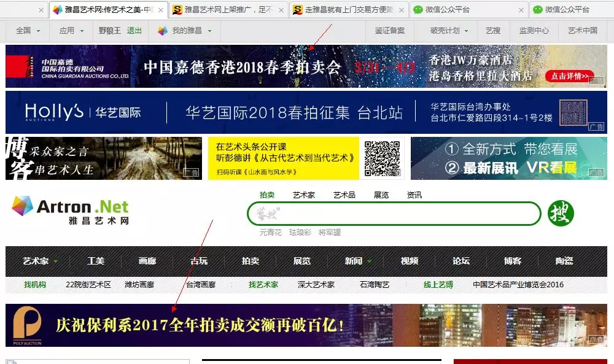Screen dimensions: 614x364
Task: Click the colorful 我的雅昌 logo icon
Action: pos(163,31)
